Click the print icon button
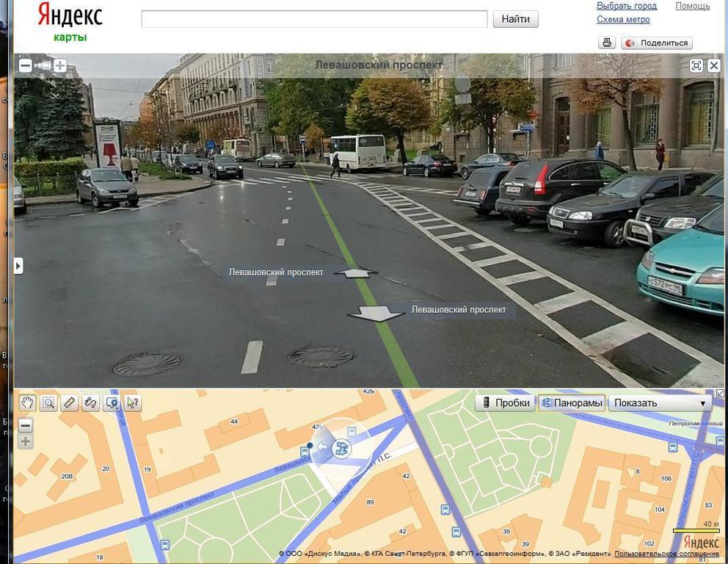Viewport: 728px width, 564px height. tap(607, 43)
